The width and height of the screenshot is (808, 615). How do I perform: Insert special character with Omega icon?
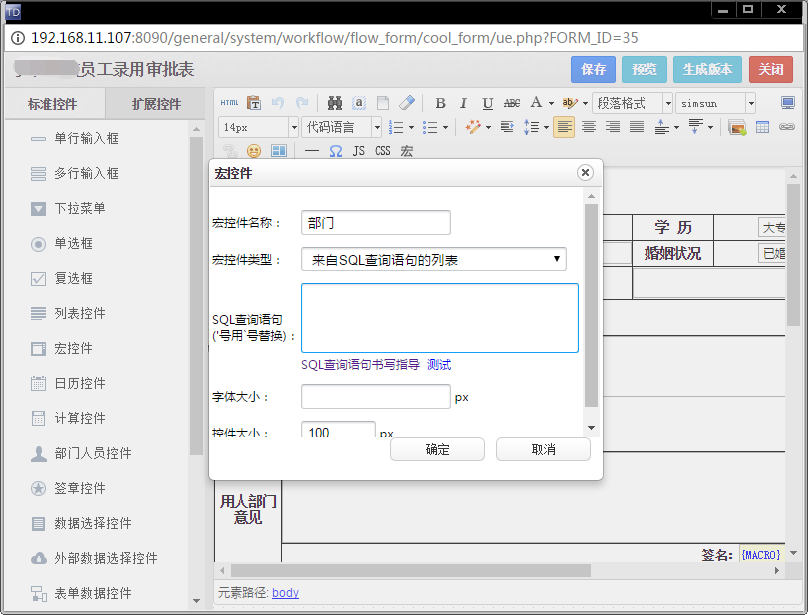tap(335, 151)
